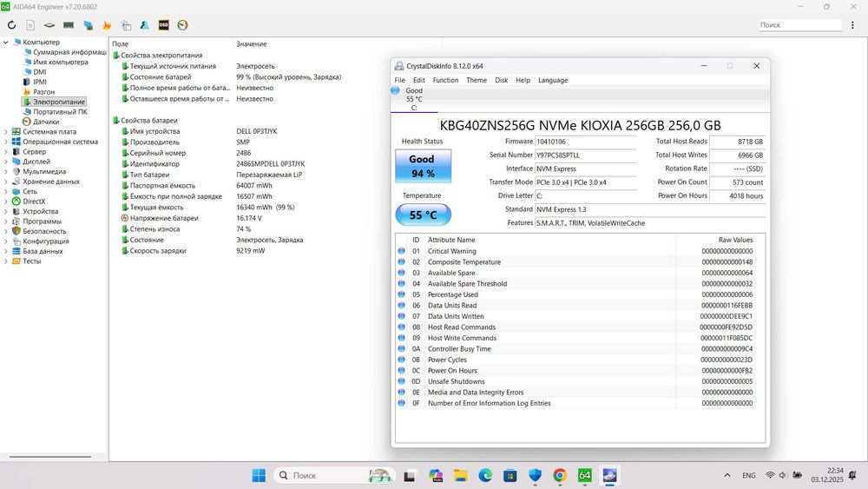Open the Report icon in AIDA64 toolbar

[x=30, y=25]
